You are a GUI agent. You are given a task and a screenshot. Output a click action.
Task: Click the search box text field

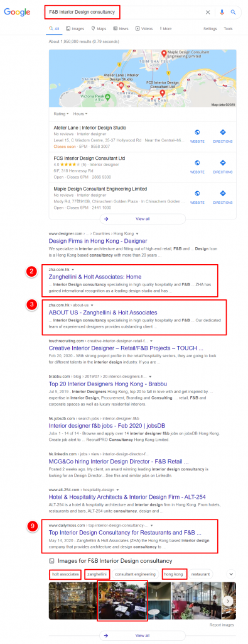(x=123, y=13)
